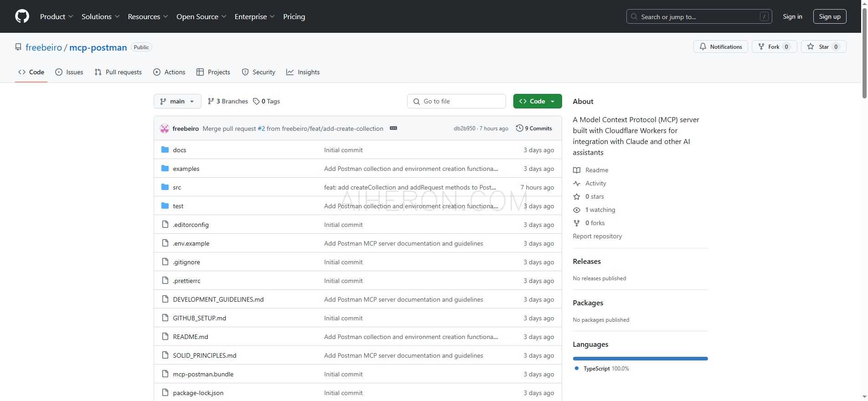
Task: Click the Releases heading link
Action: pos(587,262)
